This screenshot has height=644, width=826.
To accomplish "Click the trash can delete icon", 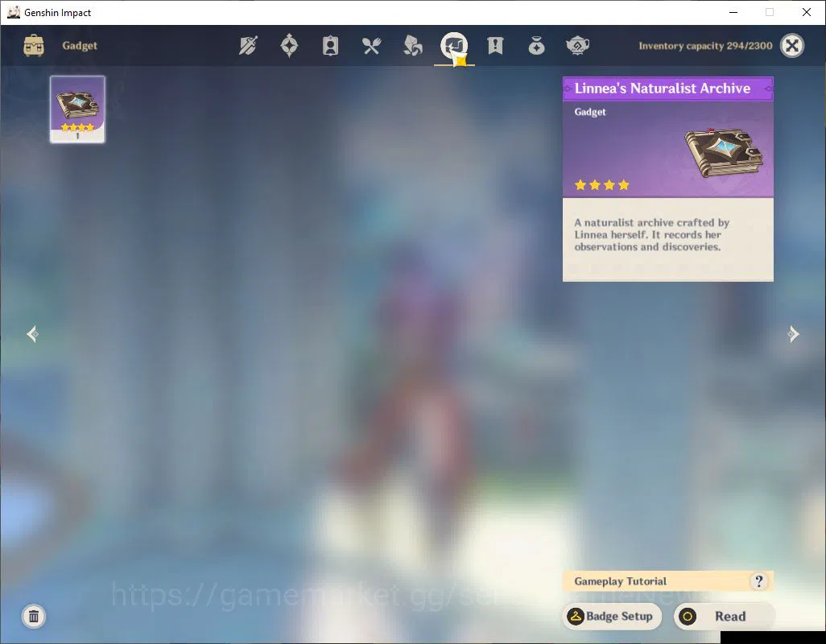I will click(34, 616).
